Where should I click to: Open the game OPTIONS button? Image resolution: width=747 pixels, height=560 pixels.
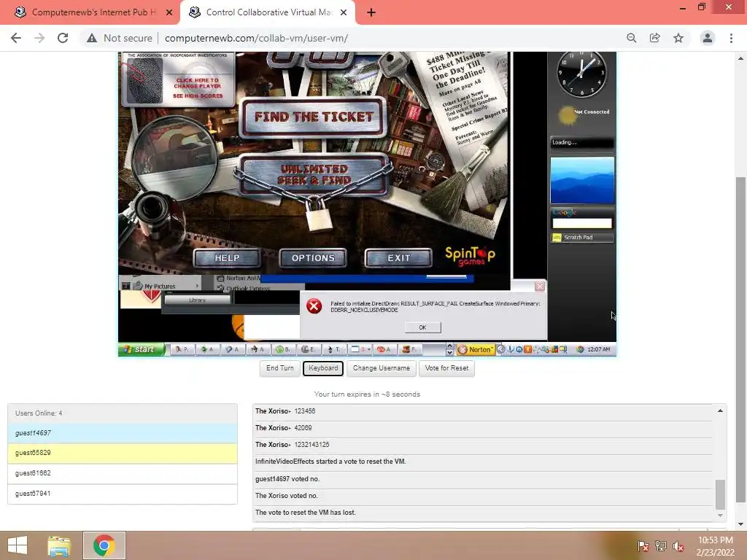click(x=313, y=257)
